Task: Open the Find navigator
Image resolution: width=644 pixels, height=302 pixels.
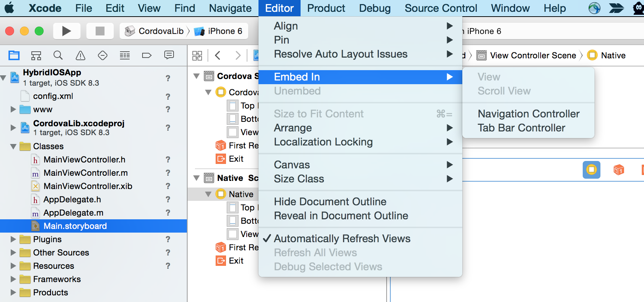Action: click(x=58, y=55)
